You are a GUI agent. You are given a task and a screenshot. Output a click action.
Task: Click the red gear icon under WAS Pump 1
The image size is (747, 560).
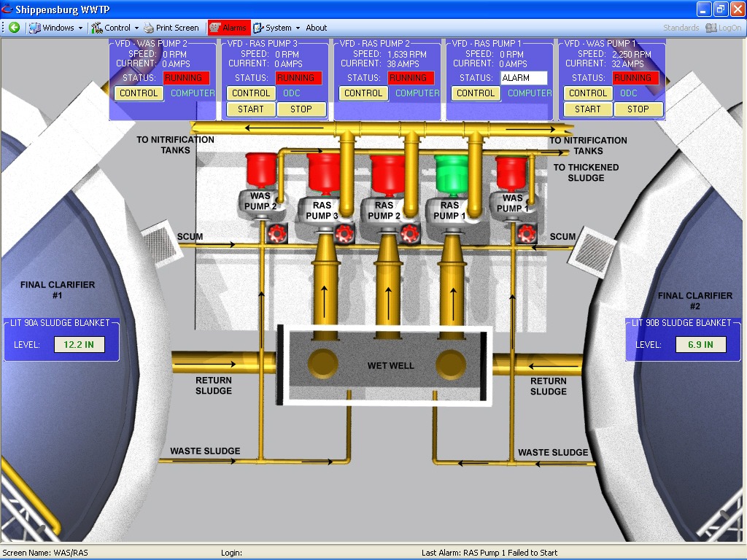point(526,233)
